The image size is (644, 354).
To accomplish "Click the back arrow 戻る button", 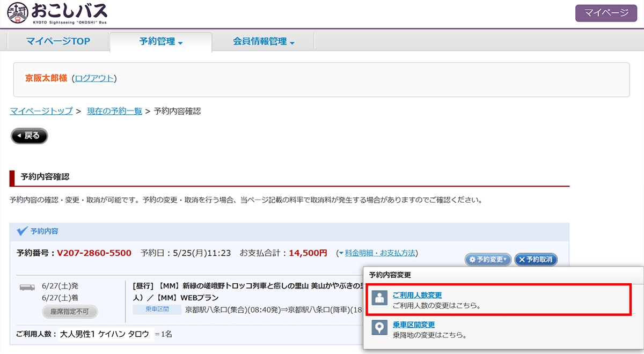I will pyautogui.click(x=30, y=136).
